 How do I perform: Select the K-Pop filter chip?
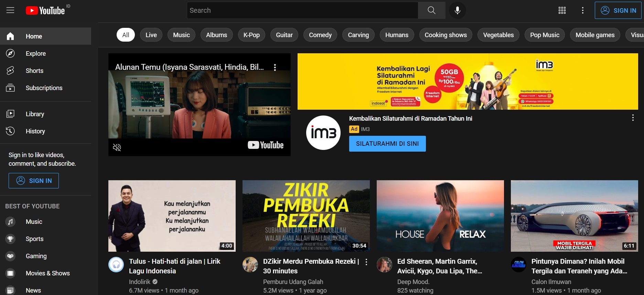click(251, 35)
